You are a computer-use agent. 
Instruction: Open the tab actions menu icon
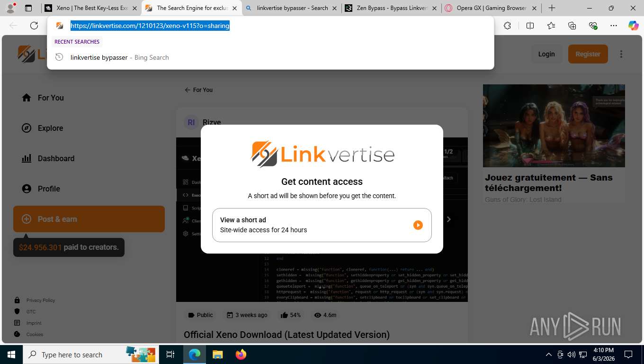click(x=28, y=8)
